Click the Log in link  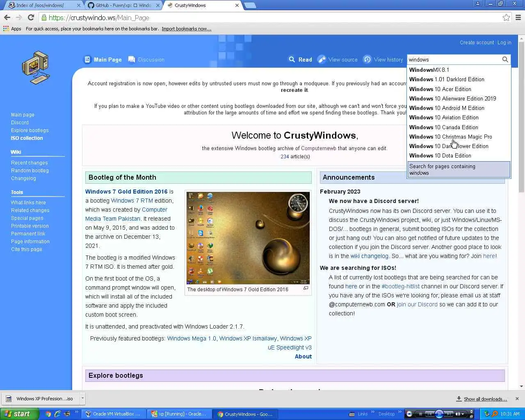coord(504,43)
